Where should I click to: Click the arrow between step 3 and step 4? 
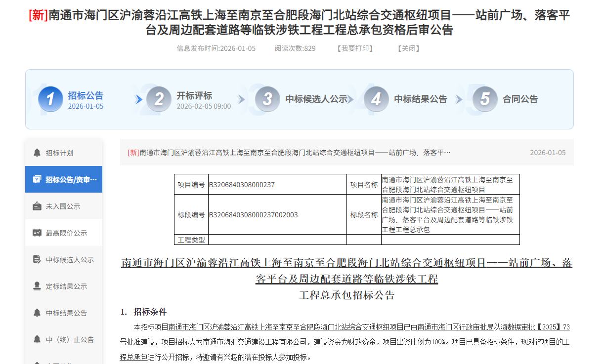(x=351, y=99)
